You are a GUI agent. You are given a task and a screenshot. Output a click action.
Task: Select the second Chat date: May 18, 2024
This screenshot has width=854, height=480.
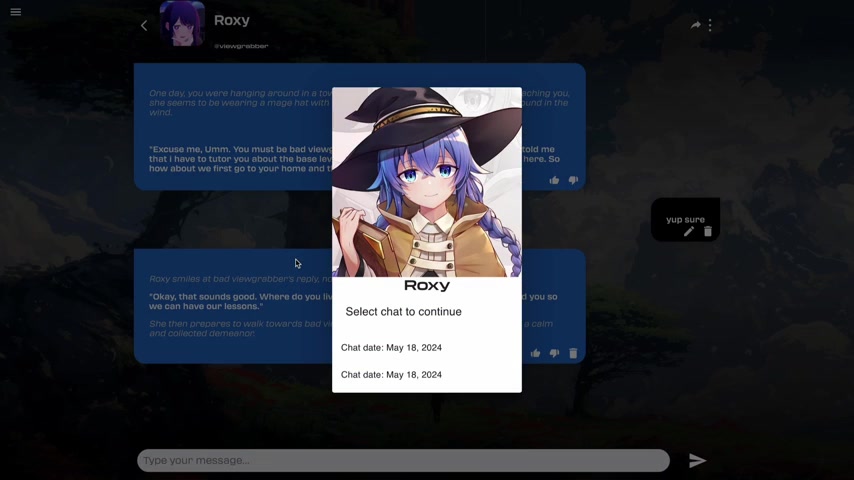tap(392, 375)
